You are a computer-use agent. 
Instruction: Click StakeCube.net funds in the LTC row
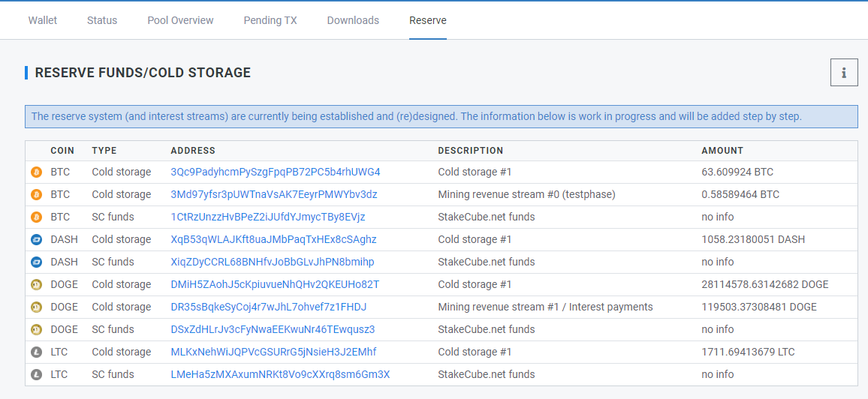[x=486, y=374]
